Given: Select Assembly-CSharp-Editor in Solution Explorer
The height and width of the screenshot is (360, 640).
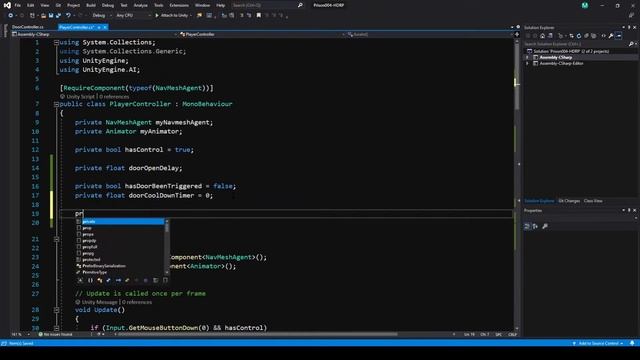Looking at the screenshot, I should click(x=561, y=64).
